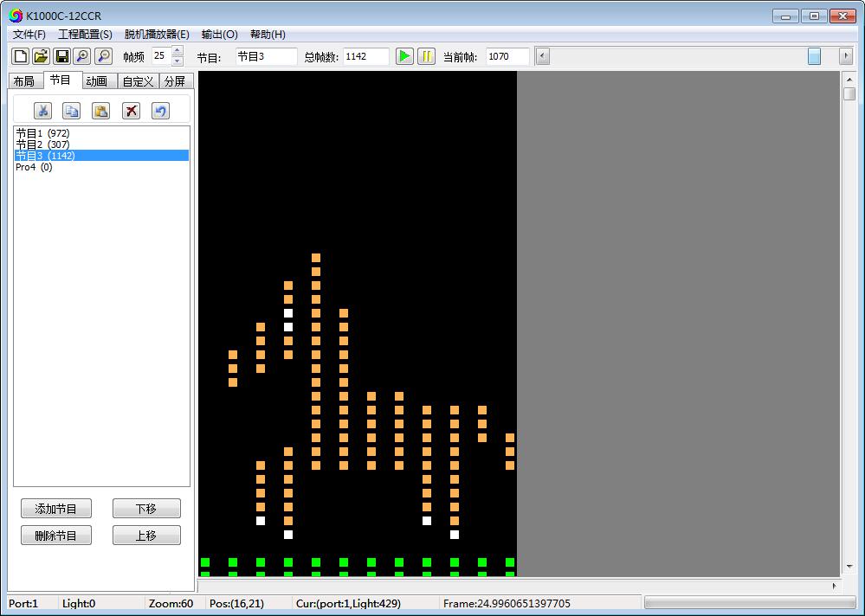The height and width of the screenshot is (616, 865).
Task: Click Light:0 in the status bar
Action: 78,603
